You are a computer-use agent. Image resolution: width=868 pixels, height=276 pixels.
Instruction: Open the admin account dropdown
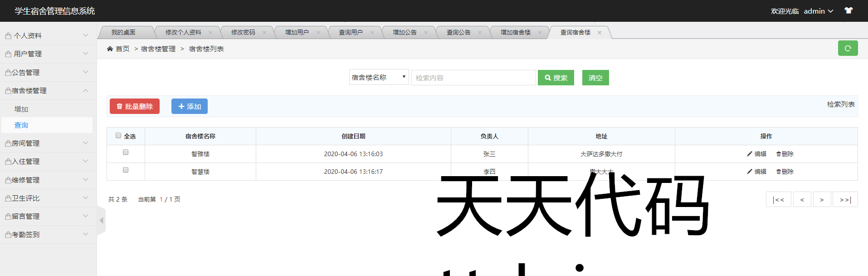click(x=818, y=11)
